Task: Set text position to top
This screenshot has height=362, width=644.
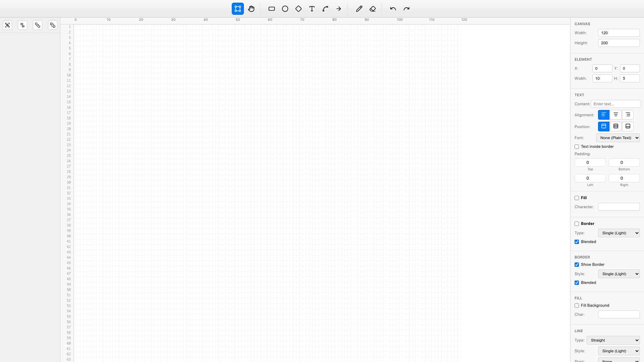Action: pos(604,126)
